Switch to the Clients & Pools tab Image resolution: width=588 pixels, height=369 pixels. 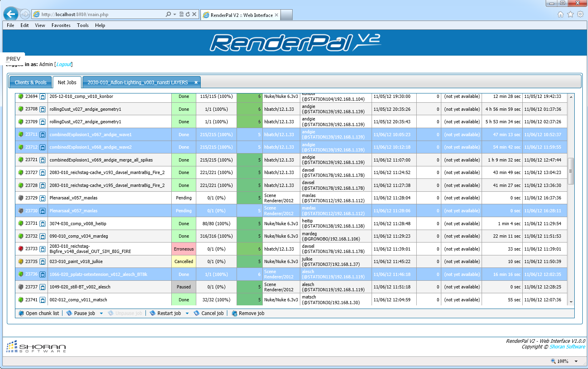[x=31, y=82]
